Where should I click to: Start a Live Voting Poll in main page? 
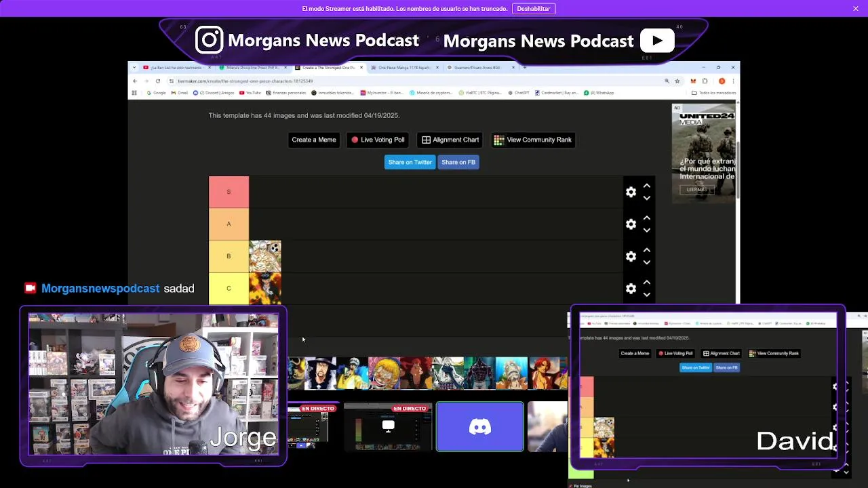(378, 140)
